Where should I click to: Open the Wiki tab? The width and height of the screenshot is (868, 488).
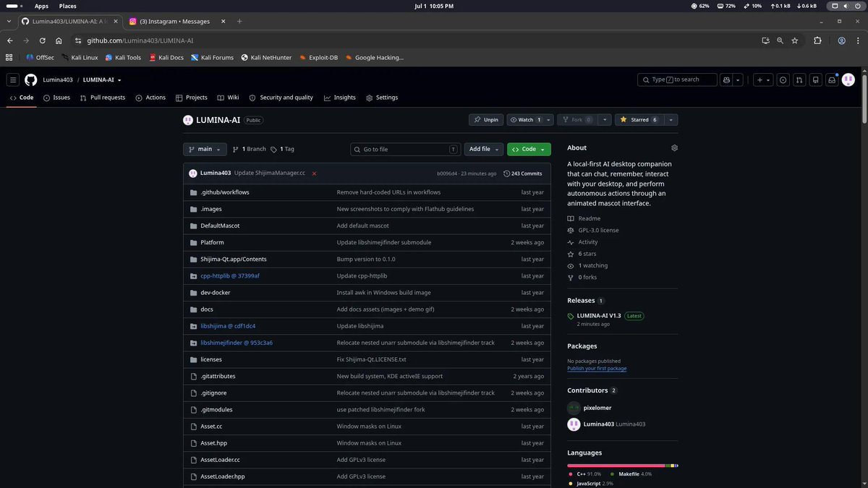tap(228, 98)
